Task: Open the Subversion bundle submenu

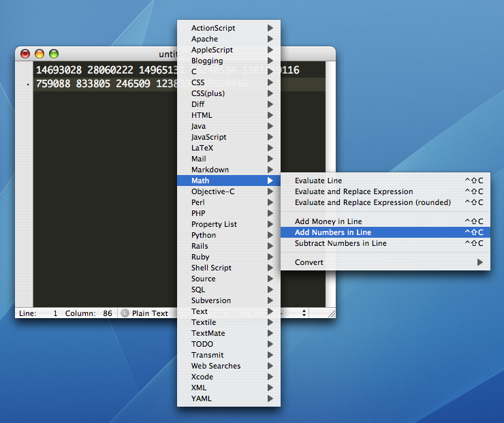Action: tap(229, 300)
